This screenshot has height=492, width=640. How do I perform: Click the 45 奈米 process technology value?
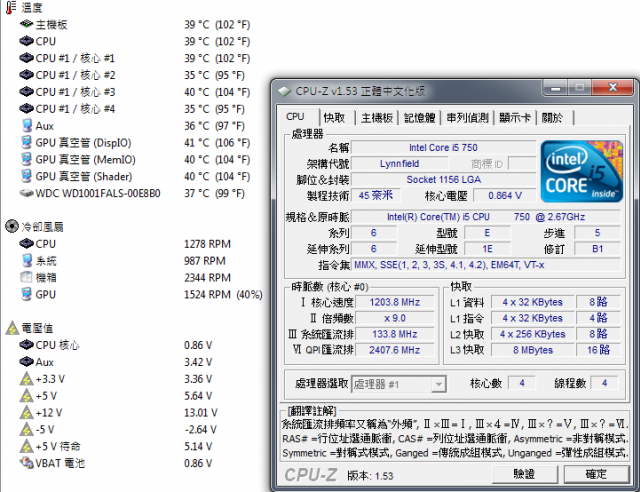tap(376, 196)
